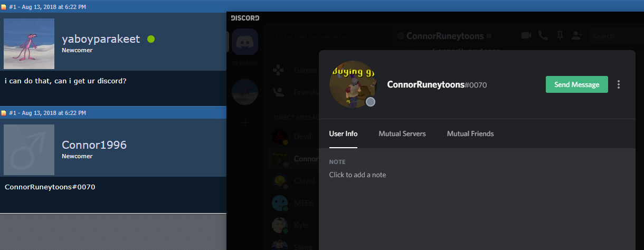Image resolution: width=644 pixels, height=250 pixels.
Task: Click post icon beside second #1 header
Action: click(4, 113)
